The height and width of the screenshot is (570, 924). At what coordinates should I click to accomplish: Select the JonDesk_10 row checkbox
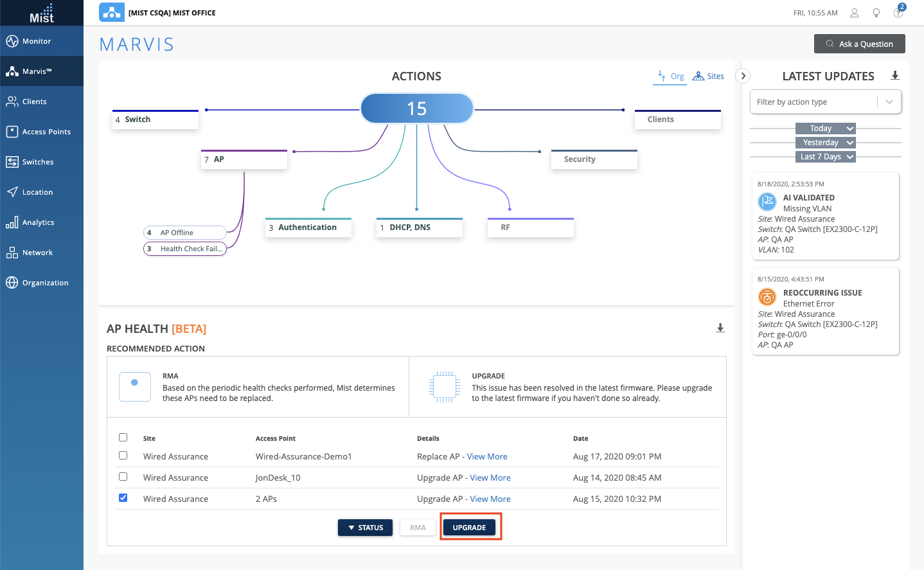[x=123, y=477]
